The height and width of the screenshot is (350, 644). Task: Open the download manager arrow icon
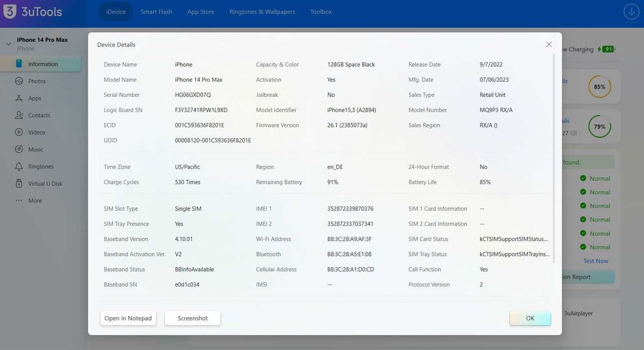tap(631, 12)
